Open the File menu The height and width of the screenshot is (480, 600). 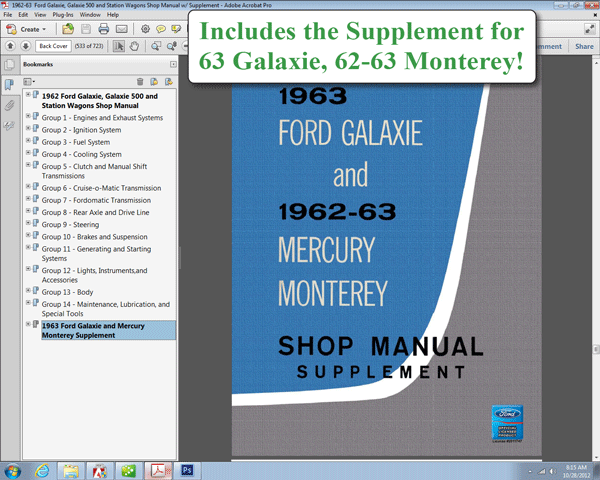8,15
